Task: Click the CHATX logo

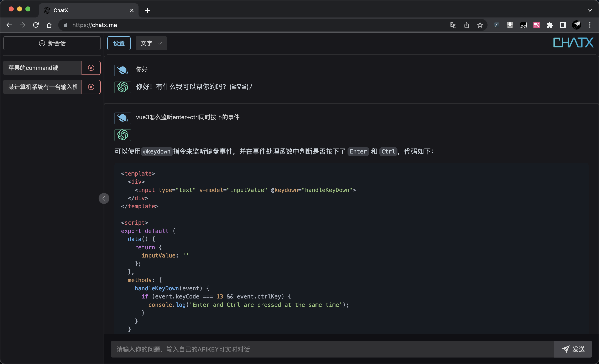Action: coord(573,43)
